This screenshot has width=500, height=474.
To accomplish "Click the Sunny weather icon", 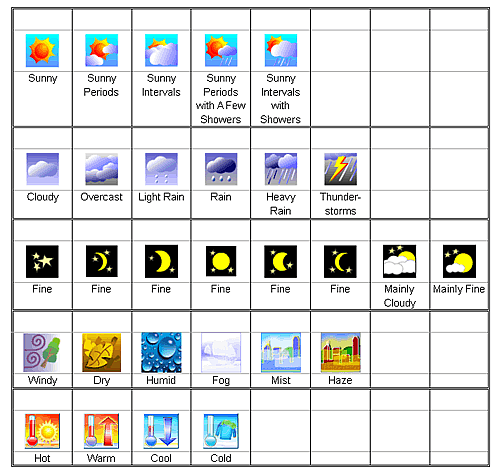I will click(x=42, y=50).
